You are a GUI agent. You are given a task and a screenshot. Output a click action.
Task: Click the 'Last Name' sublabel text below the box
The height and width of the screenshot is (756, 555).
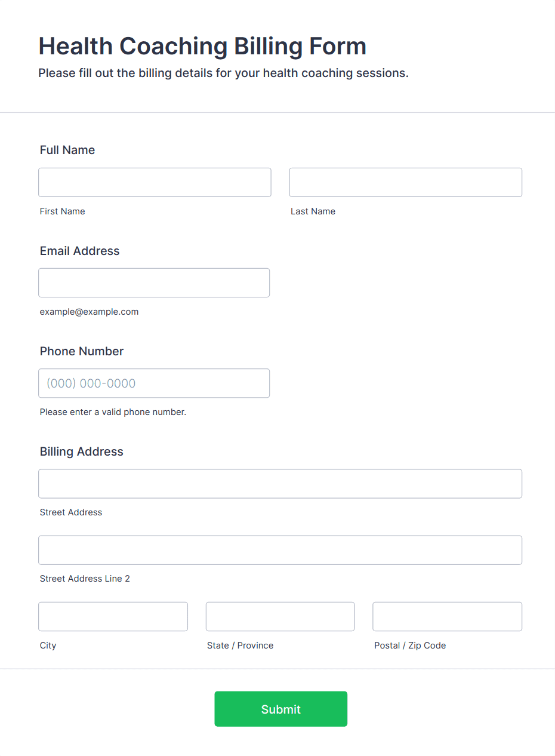tap(313, 211)
